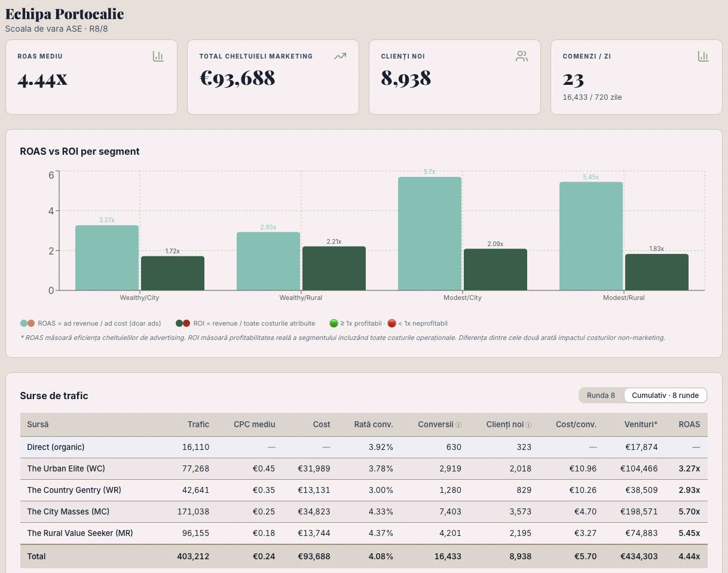
Task: Click the dark green ROI legend swatch
Action: pyautogui.click(x=179, y=323)
